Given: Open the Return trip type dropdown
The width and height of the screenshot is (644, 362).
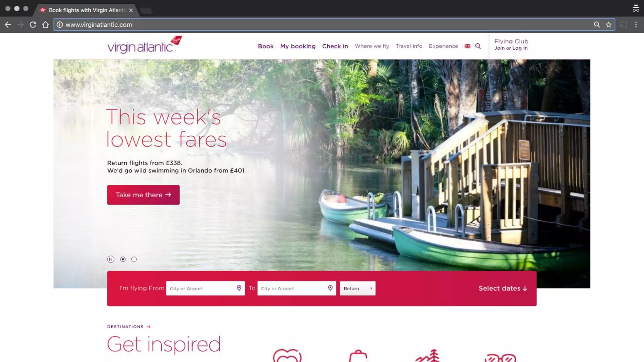Looking at the screenshot, I should point(358,288).
